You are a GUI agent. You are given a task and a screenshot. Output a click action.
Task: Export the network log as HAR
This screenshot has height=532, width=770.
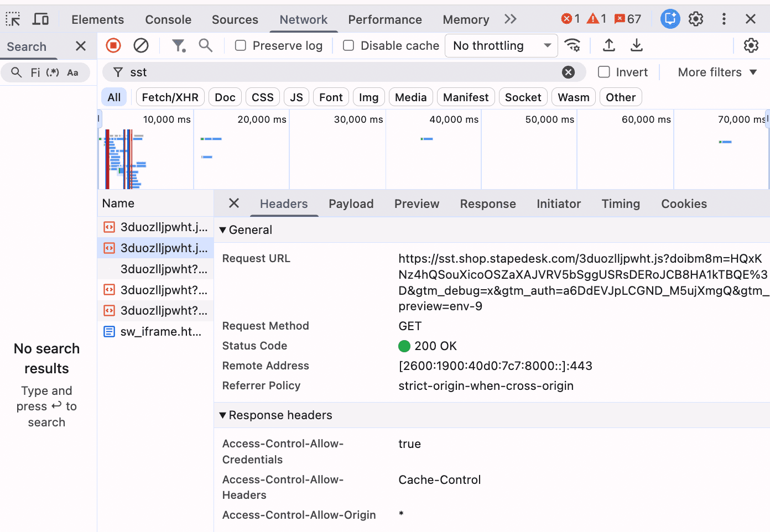coord(636,45)
